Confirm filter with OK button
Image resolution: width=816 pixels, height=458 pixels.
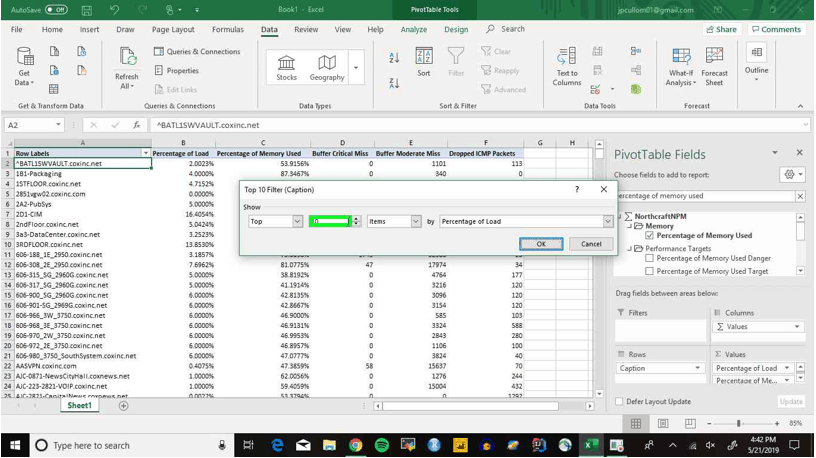pos(541,244)
